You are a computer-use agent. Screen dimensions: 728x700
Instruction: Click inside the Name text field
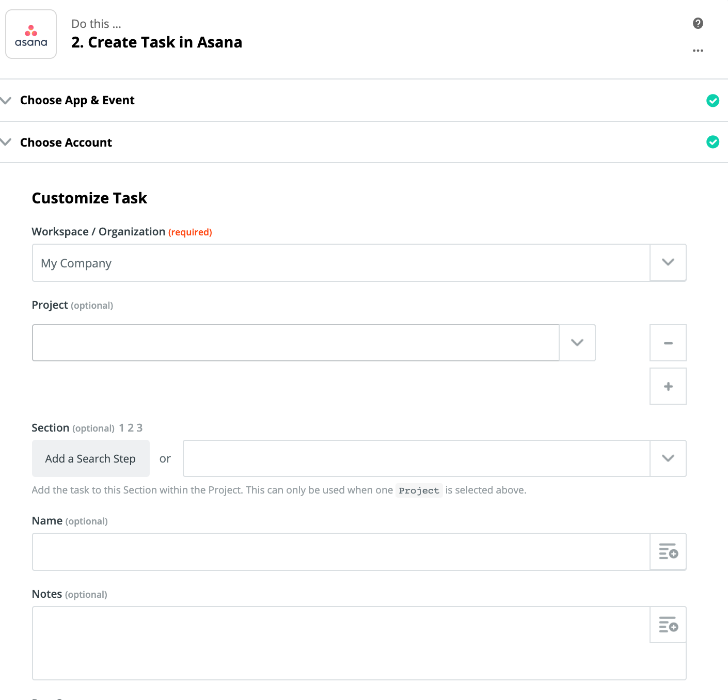[x=341, y=552]
